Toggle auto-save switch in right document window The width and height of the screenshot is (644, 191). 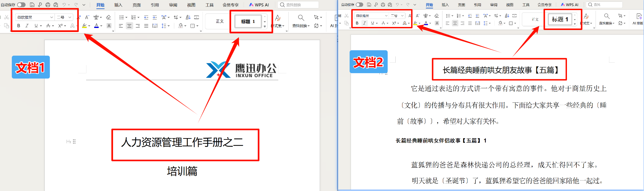click(359, 5)
